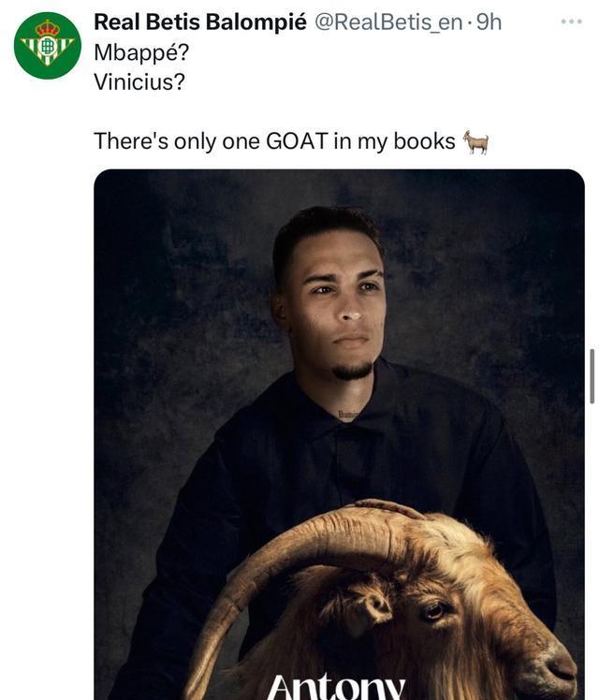Click the page scrollbar thumb on the right
Viewport: 599px width, 700px height.
click(592, 375)
